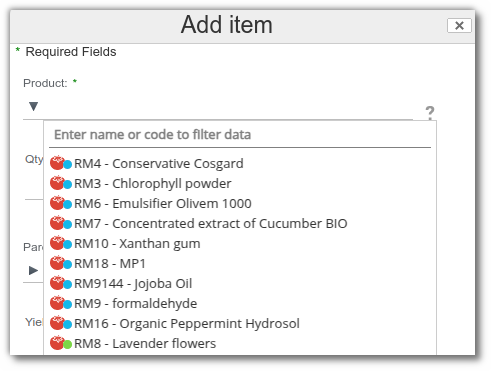491x371 pixels.
Task: Click the question mark help icon
Action: [430, 112]
